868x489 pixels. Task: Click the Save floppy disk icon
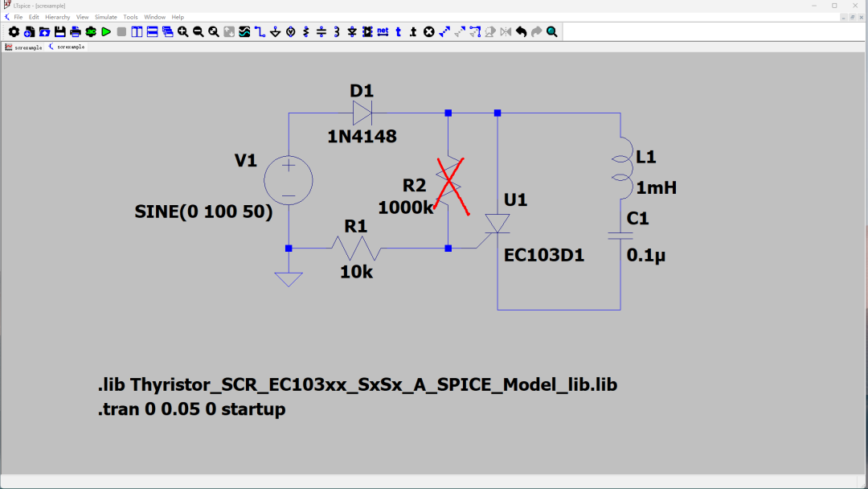(59, 32)
